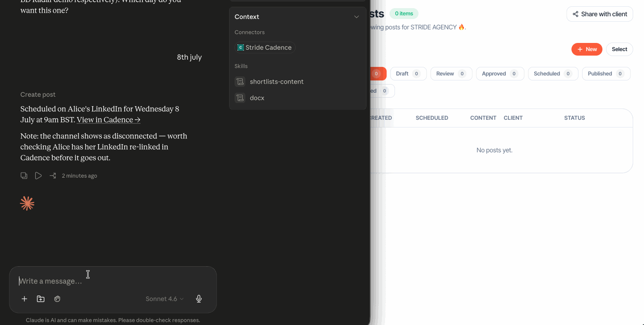This screenshot has height=325, width=644.
Task: Create a New post
Action: point(587,49)
